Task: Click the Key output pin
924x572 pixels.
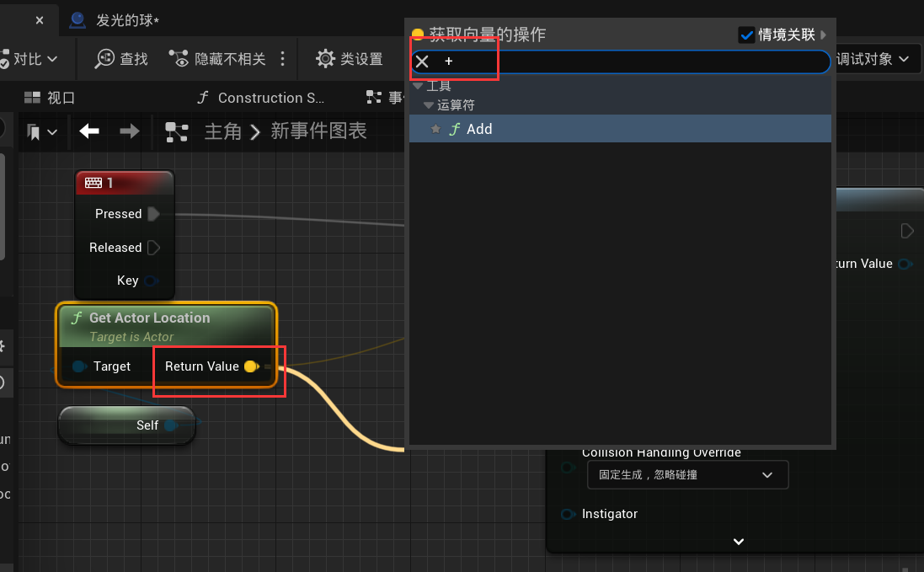Action: 151,281
